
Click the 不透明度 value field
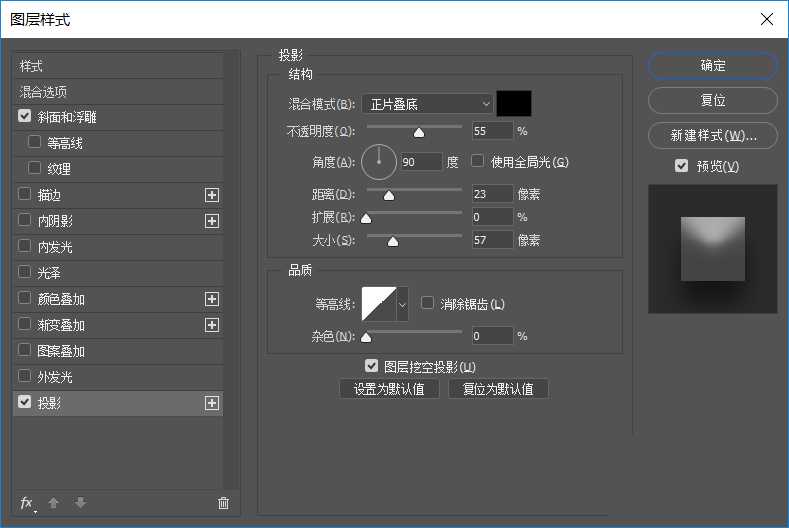click(492, 131)
